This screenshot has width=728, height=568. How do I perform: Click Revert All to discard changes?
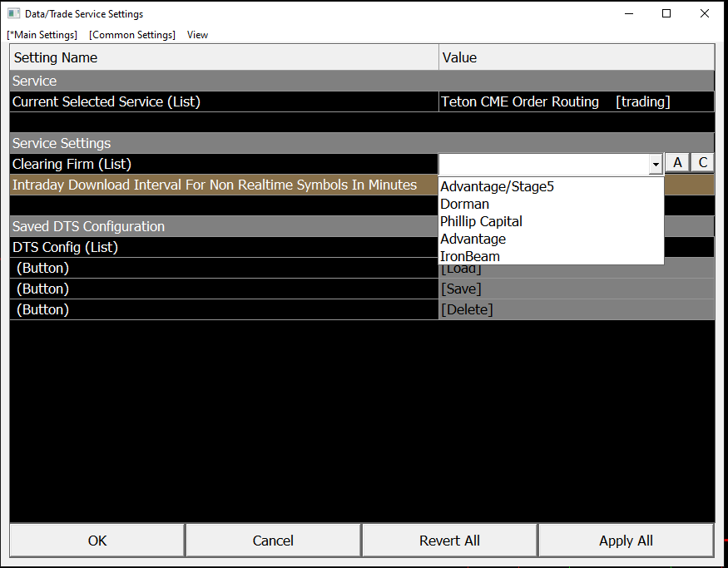pos(449,541)
